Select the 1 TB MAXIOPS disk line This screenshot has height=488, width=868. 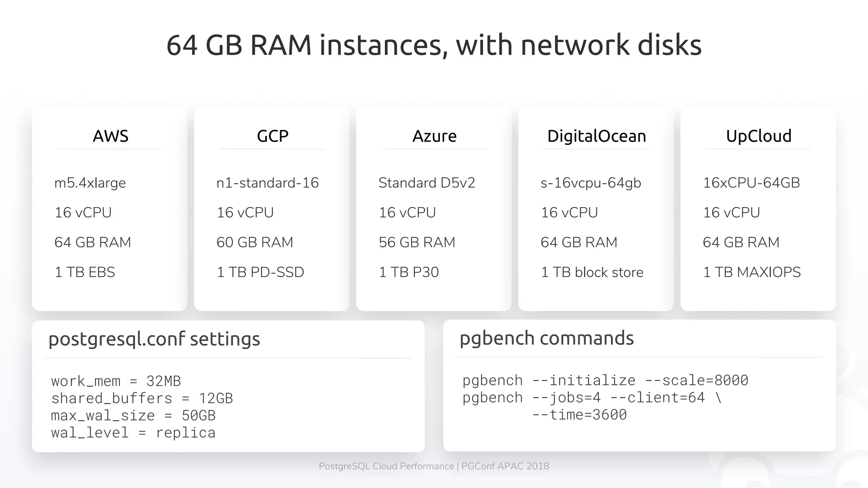click(x=751, y=272)
